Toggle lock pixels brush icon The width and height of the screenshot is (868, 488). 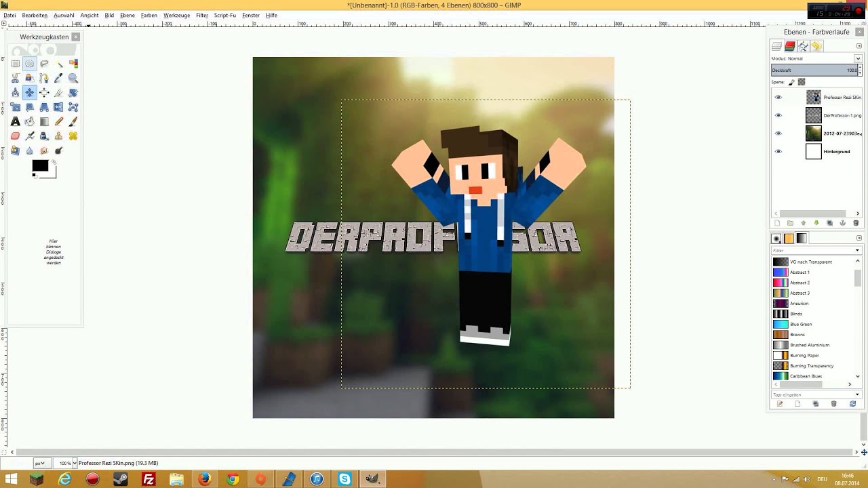point(791,82)
